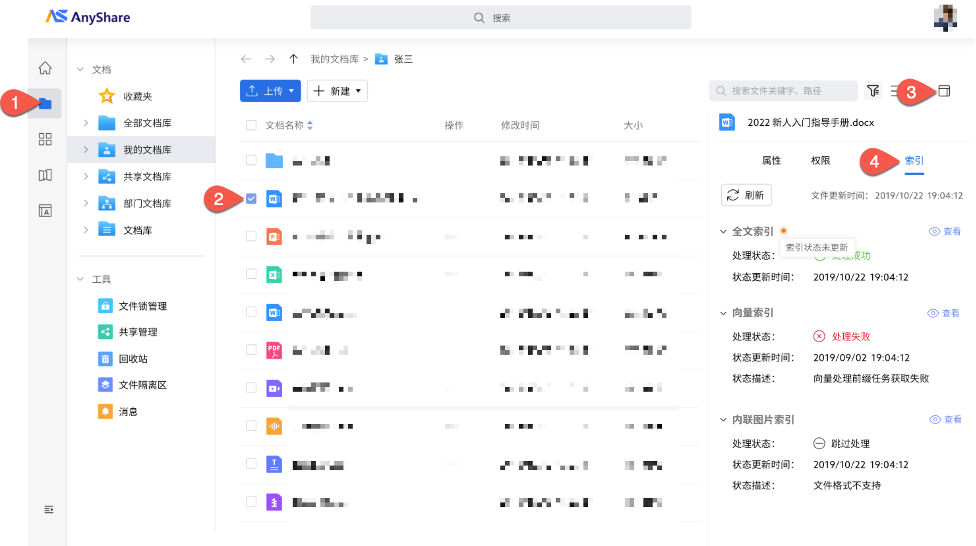
Task: Check the folder row checkbox
Action: click(251, 160)
